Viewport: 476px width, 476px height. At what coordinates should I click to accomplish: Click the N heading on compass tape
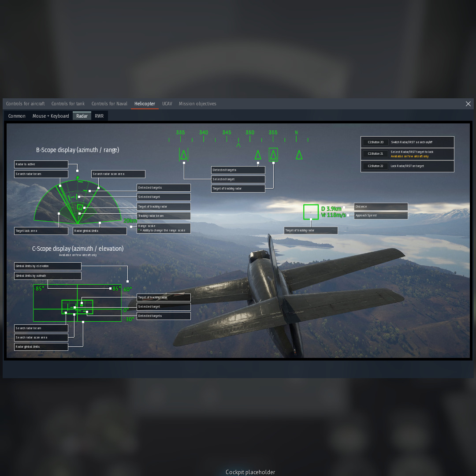point(296,133)
